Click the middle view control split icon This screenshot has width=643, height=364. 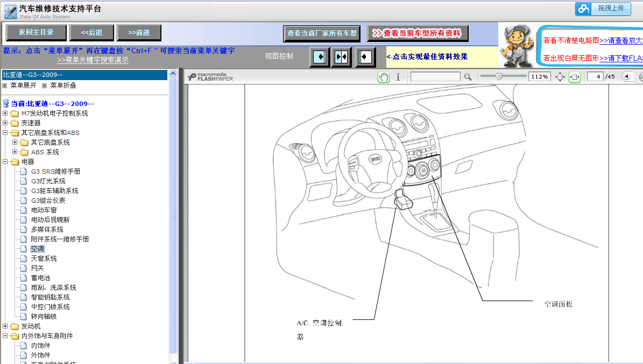click(342, 56)
